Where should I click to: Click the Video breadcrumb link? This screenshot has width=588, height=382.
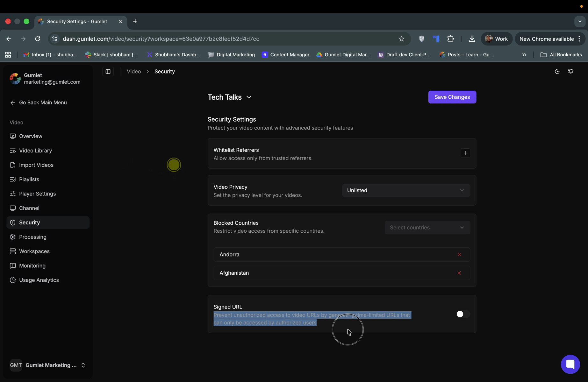click(133, 72)
